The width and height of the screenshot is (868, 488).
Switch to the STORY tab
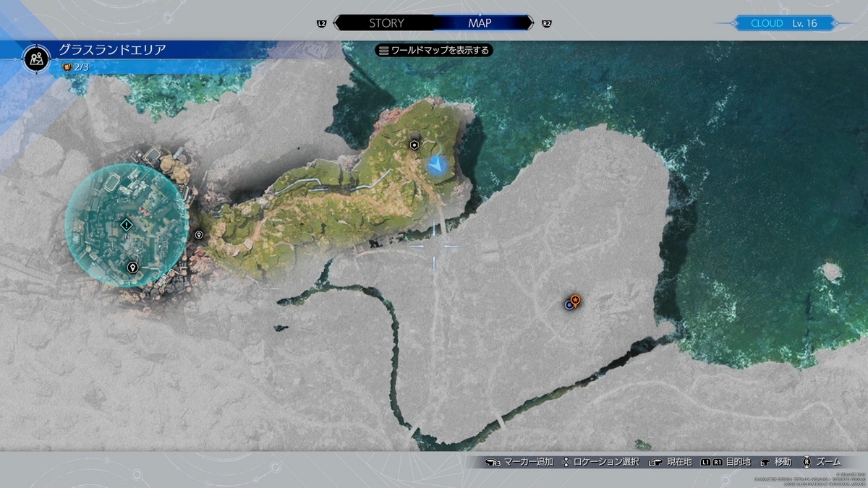(387, 23)
